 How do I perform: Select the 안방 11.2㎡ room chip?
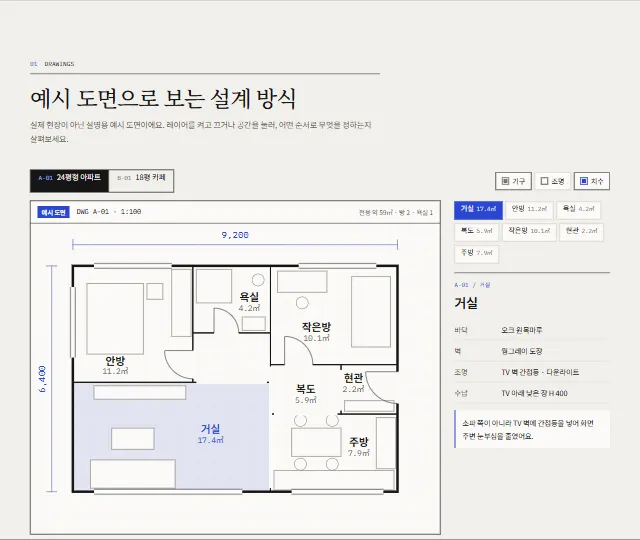(x=529, y=210)
